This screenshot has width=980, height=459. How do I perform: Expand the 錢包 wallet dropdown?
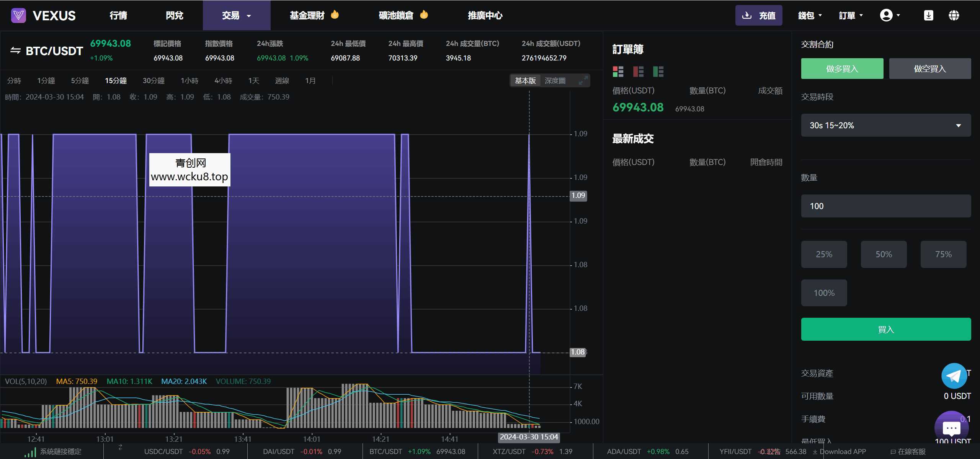pos(810,15)
